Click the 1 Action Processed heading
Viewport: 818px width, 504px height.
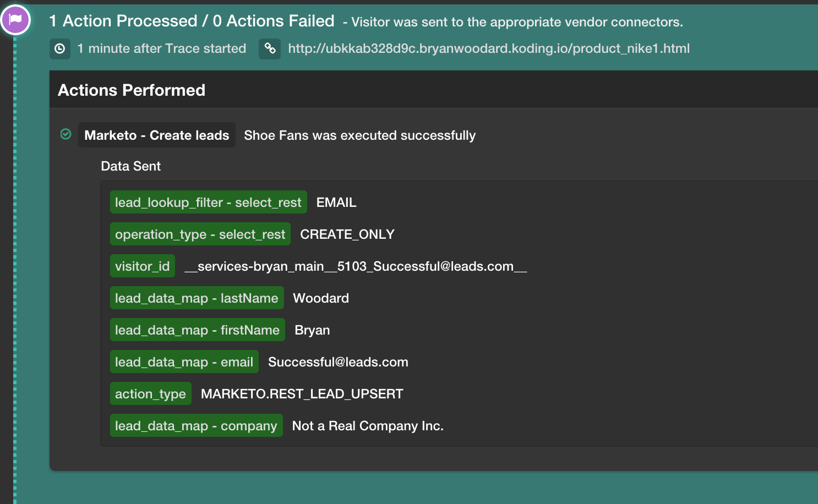pos(192,21)
